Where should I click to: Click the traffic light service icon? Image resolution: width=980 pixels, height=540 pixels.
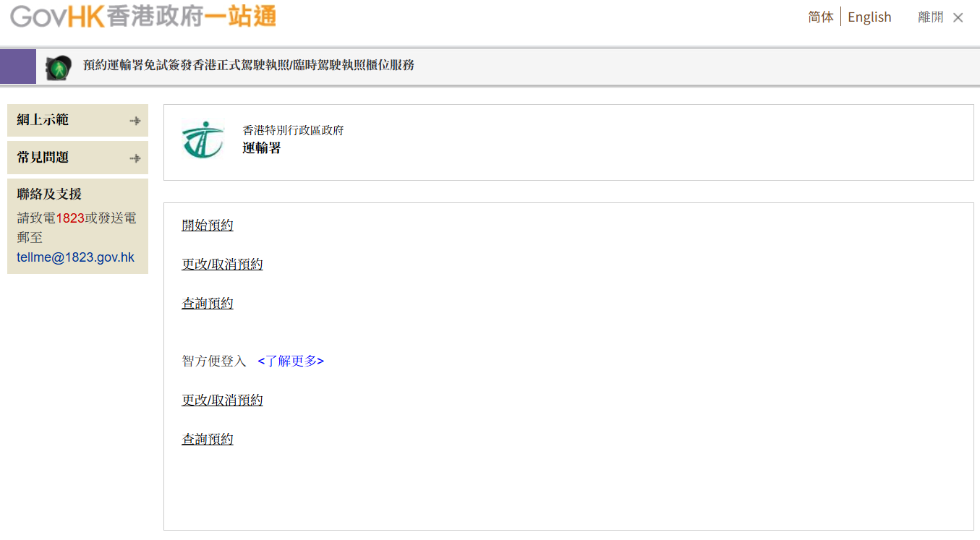[57, 67]
